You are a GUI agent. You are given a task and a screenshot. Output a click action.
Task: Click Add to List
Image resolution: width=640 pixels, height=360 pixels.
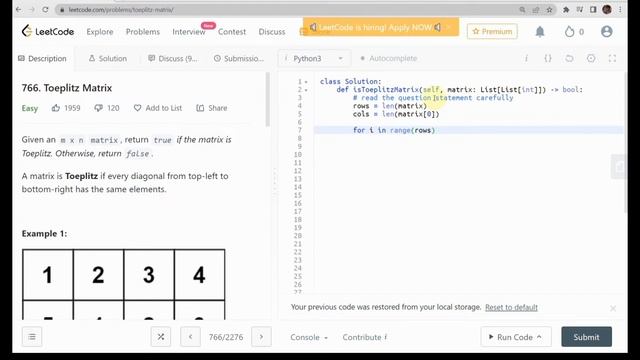pyautogui.click(x=158, y=108)
